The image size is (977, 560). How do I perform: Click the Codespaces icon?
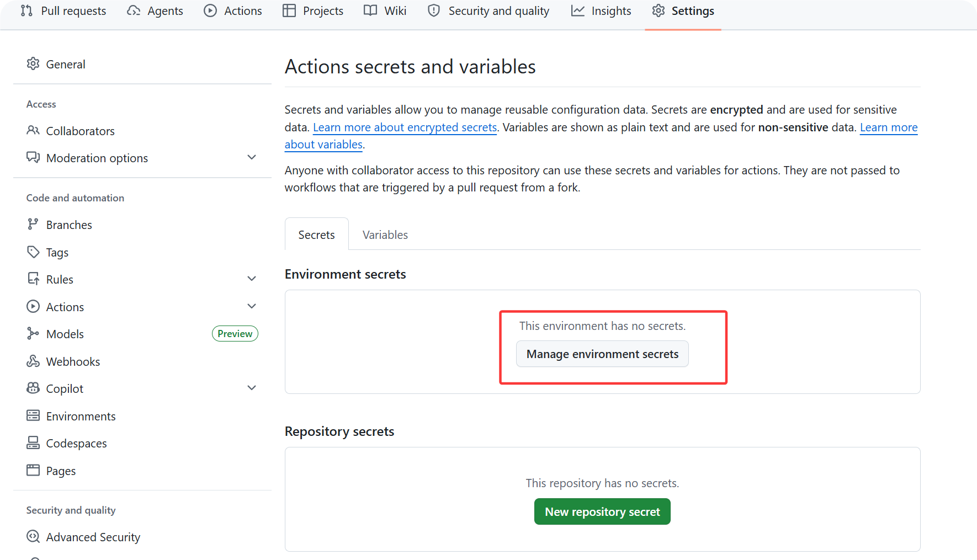click(33, 443)
